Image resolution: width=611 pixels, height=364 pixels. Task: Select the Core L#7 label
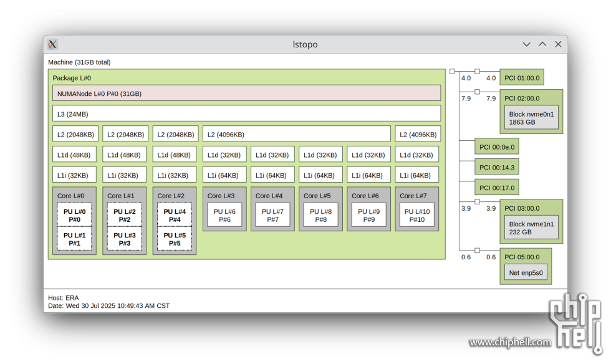click(413, 196)
